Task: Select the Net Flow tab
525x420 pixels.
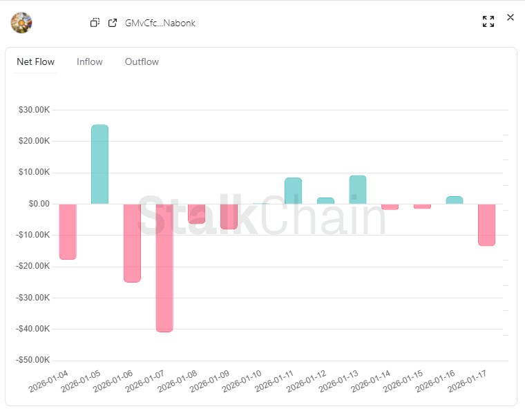Action: tap(35, 62)
